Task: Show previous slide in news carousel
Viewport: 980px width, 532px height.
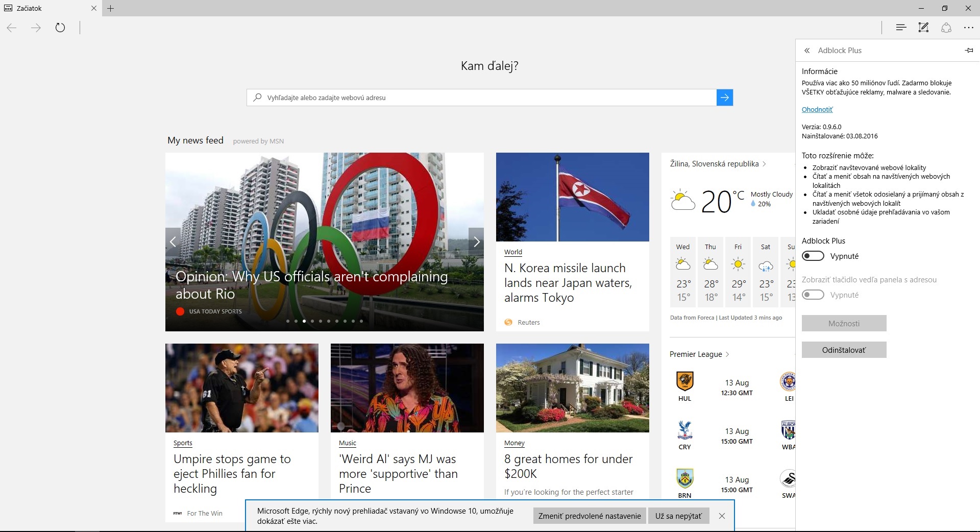Action: point(173,242)
